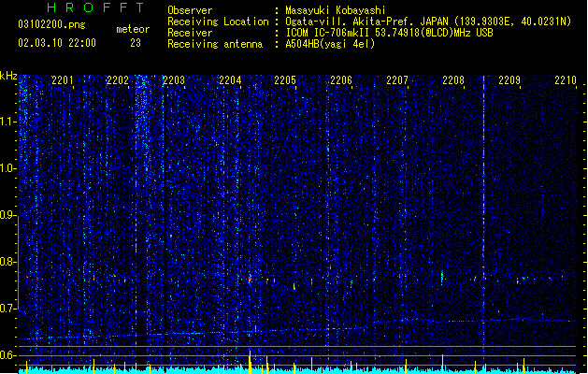Click the 2202 time marker
This screenshot has height=374, width=588.
(x=118, y=80)
